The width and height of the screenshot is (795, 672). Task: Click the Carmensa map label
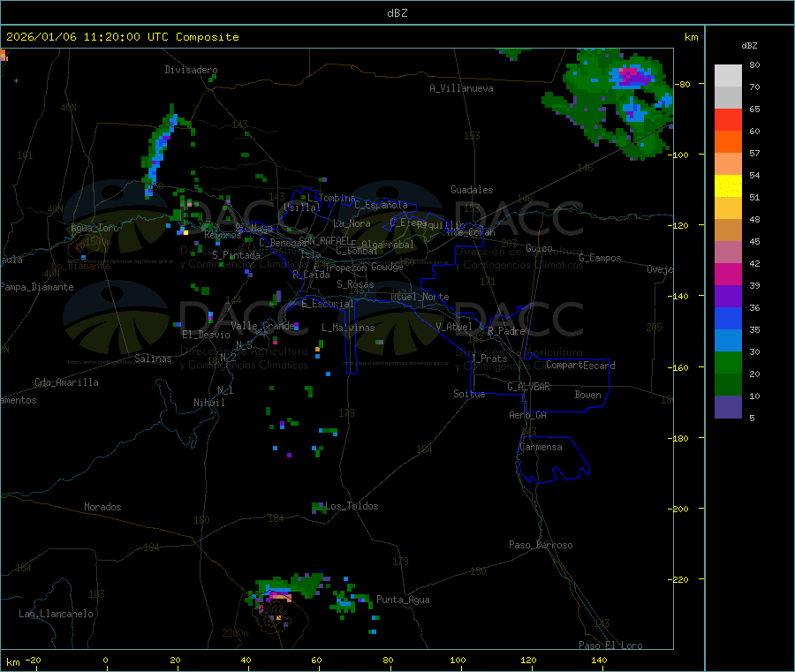[541, 447]
